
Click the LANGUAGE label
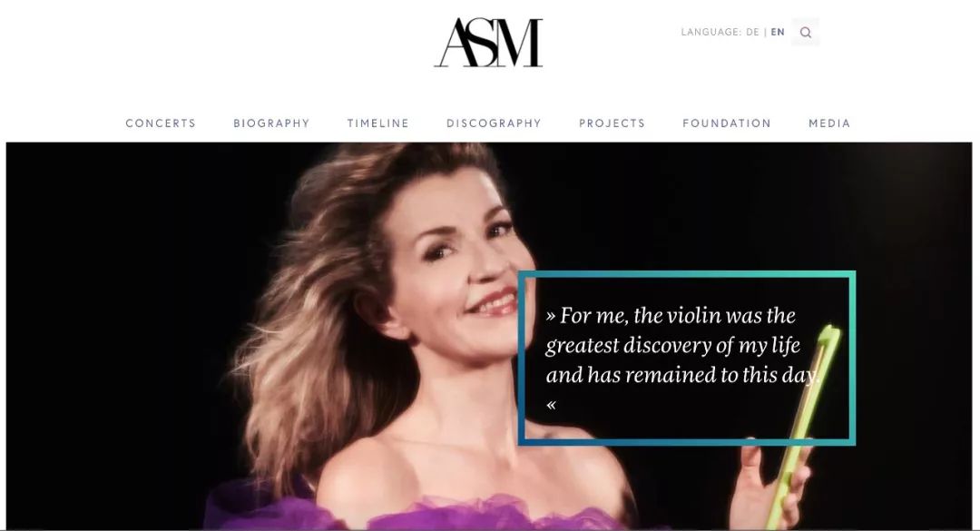[711, 32]
